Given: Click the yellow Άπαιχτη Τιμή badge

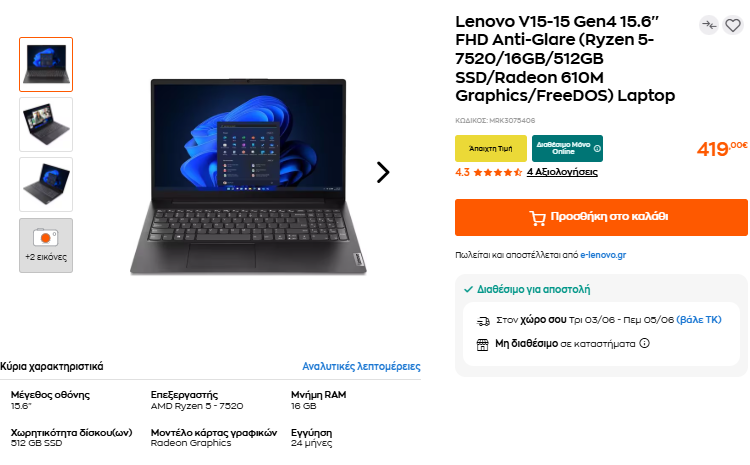Looking at the screenshot, I should (x=491, y=148).
